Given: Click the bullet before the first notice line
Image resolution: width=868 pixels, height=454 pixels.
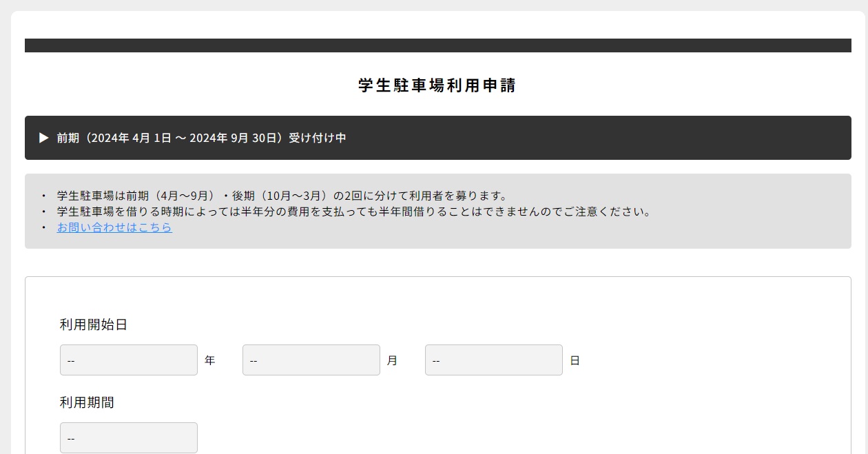Looking at the screenshot, I should [x=44, y=196].
